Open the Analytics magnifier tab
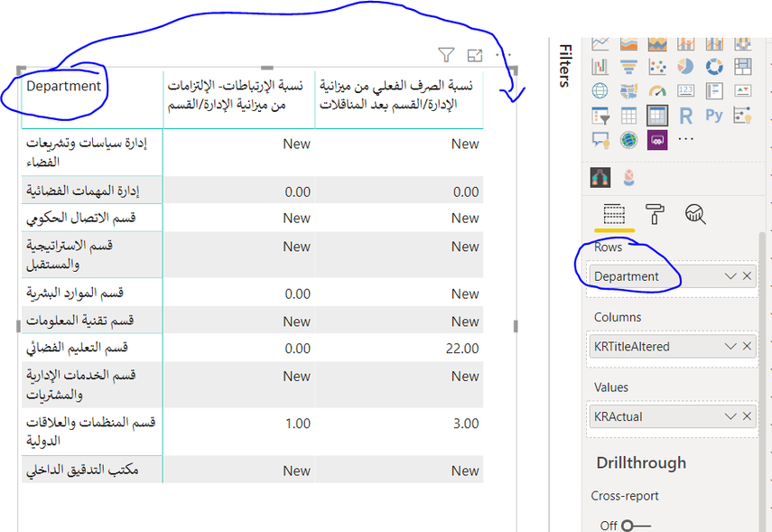 tap(695, 214)
